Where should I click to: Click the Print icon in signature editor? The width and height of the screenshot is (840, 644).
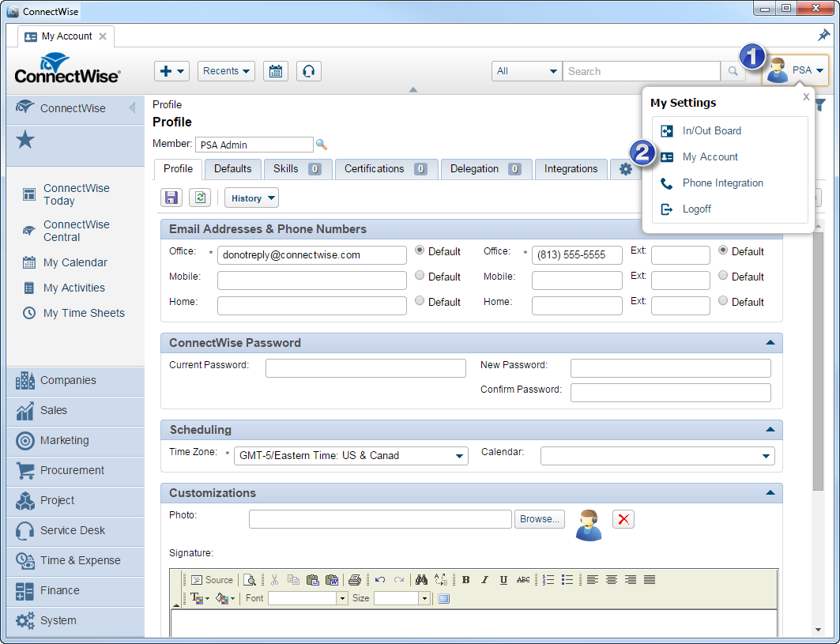[355, 580]
